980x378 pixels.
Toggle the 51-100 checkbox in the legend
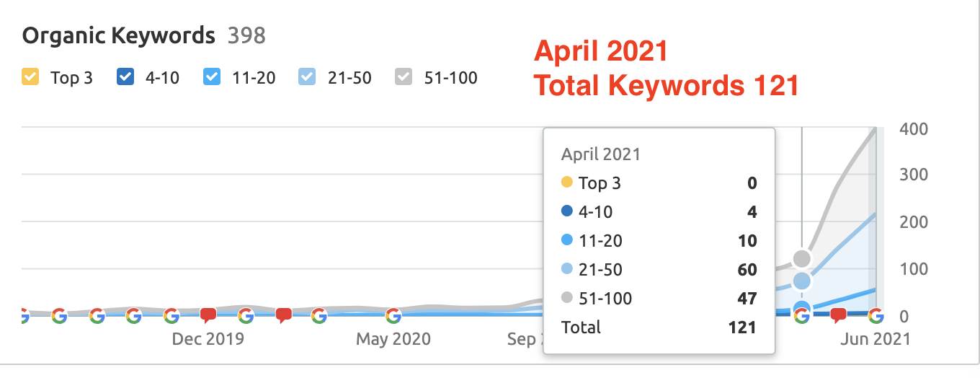click(x=404, y=76)
